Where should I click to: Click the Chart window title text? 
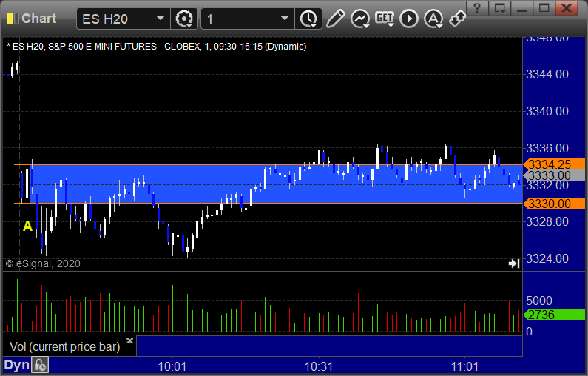(39, 19)
